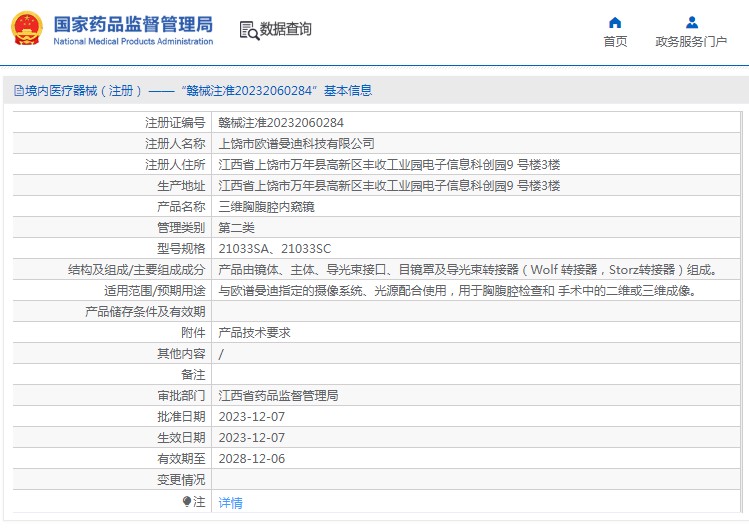The width and height of the screenshot is (749, 528).
Task: Click National Medical Products Administration subtitle
Action: click(x=133, y=42)
